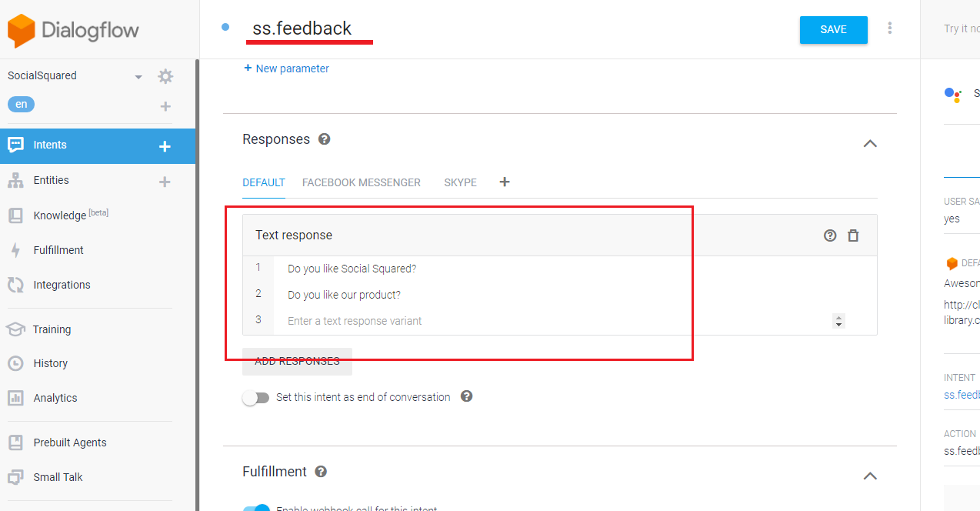Click plus icon to create new intent
The width and height of the screenshot is (980, 511).
165,146
